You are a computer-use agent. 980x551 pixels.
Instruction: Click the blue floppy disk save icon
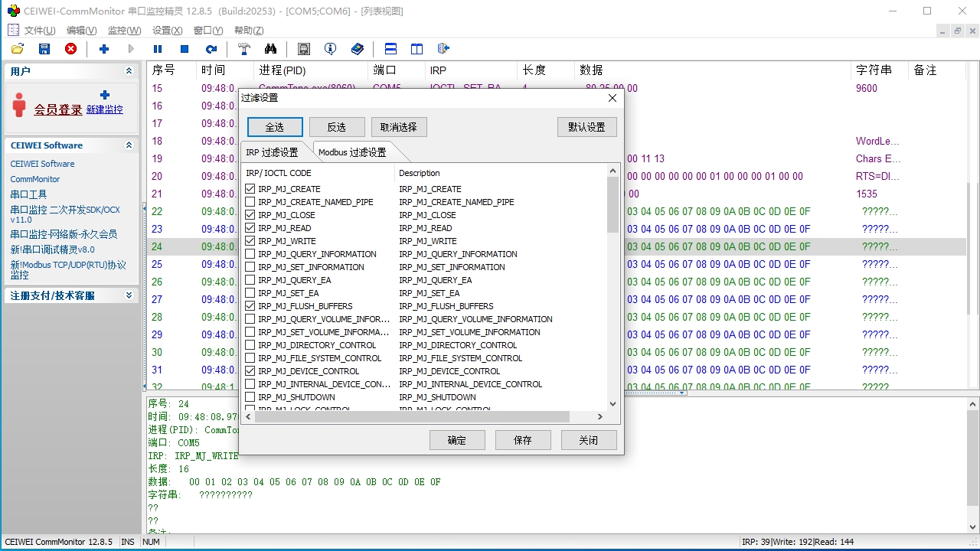coord(44,49)
